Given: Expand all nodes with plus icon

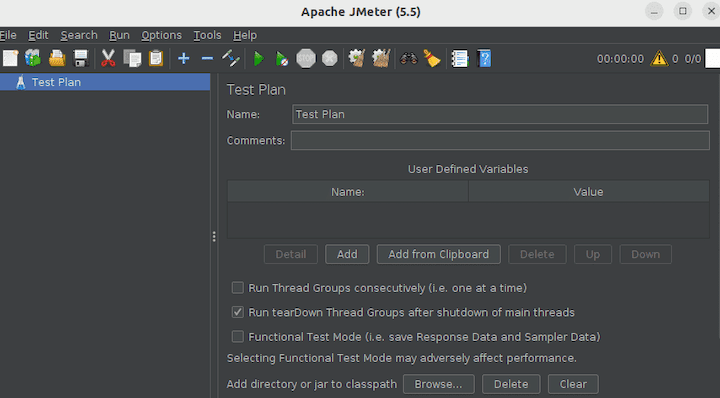Looking at the screenshot, I should tap(184, 59).
